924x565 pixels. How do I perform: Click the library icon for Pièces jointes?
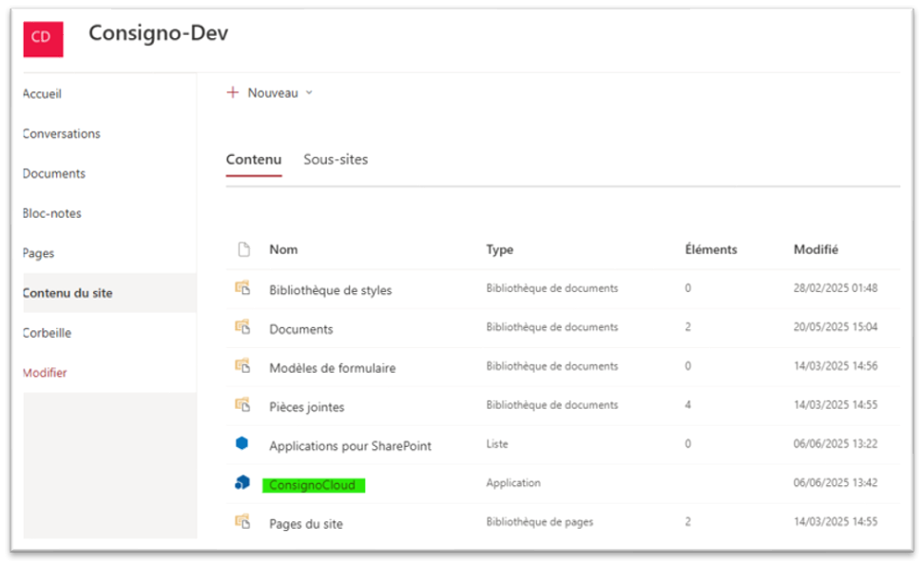click(x=242, y=404)
